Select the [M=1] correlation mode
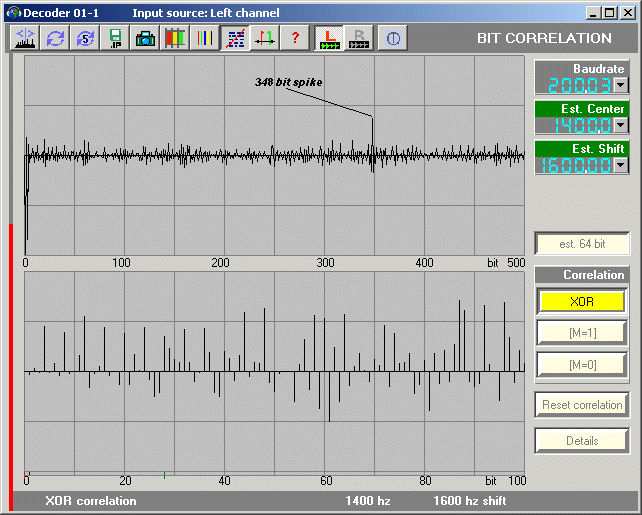This screenshot has width=642, height=515. [582, 333]
